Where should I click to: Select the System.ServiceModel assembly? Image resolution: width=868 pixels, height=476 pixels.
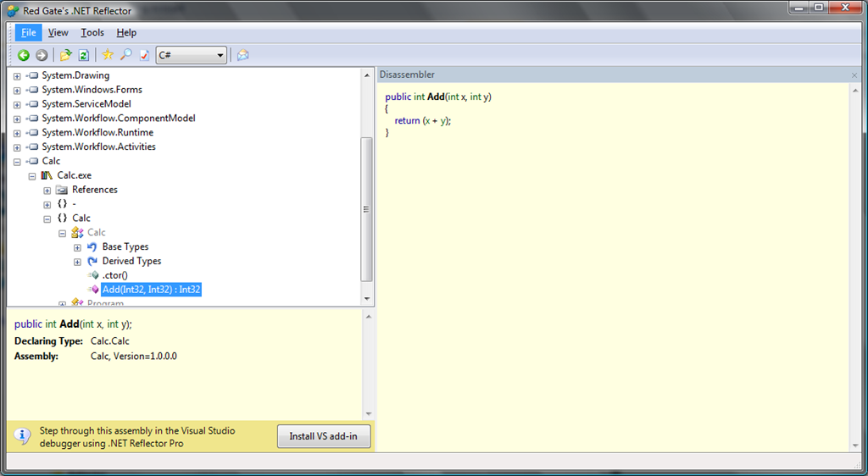pos(86,104)
